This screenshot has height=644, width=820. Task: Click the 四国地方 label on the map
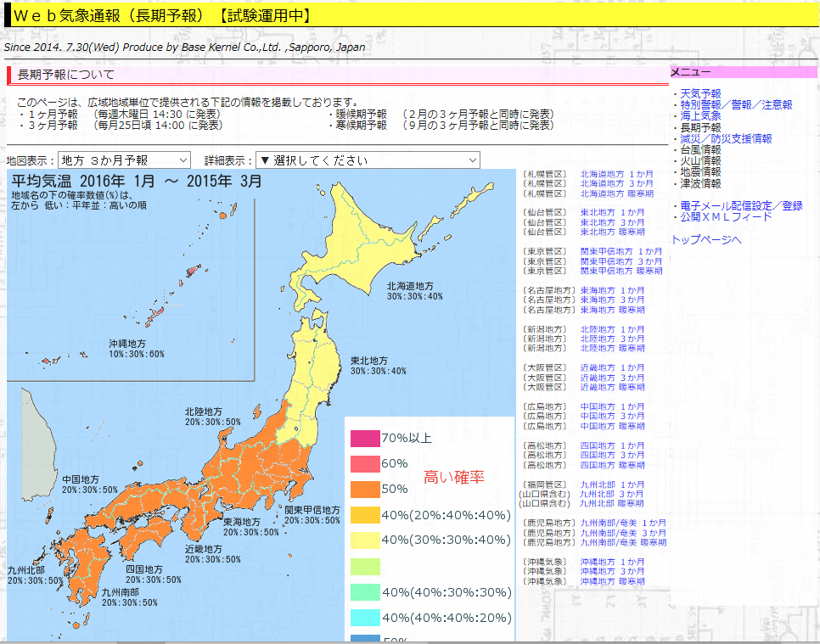(x=144, y=569)
